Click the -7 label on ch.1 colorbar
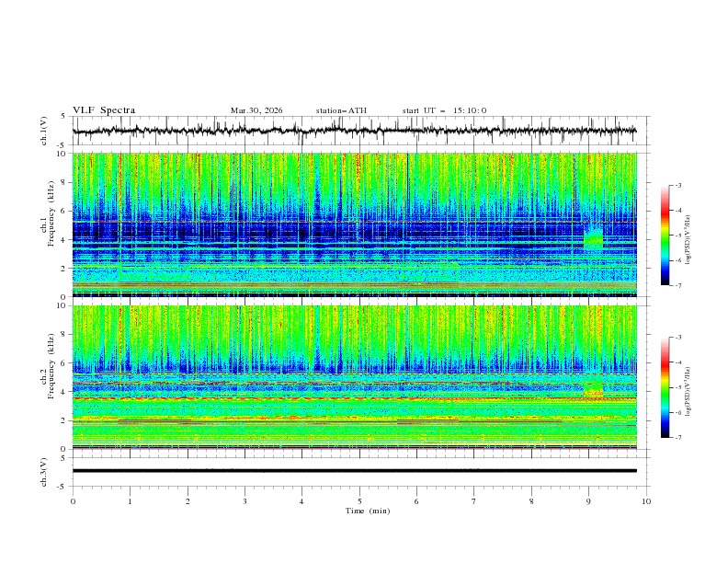 [678, 286]
